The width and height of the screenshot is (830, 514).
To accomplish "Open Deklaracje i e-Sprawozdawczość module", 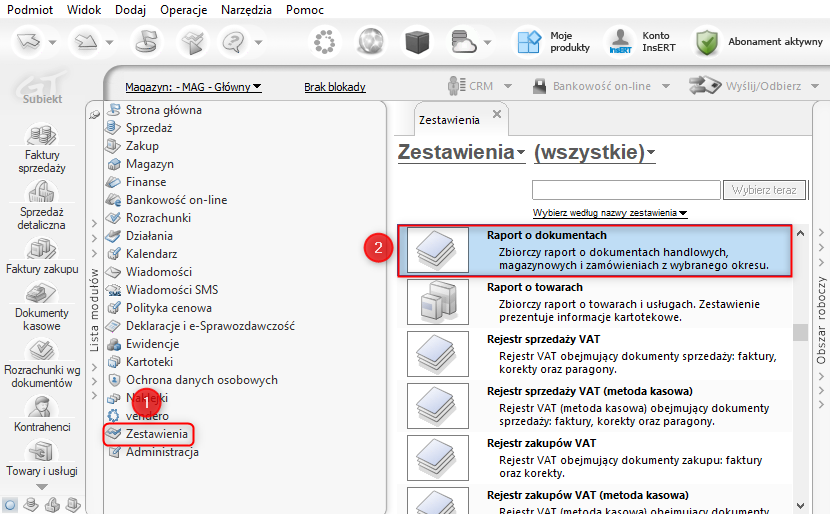I will 210,326.
